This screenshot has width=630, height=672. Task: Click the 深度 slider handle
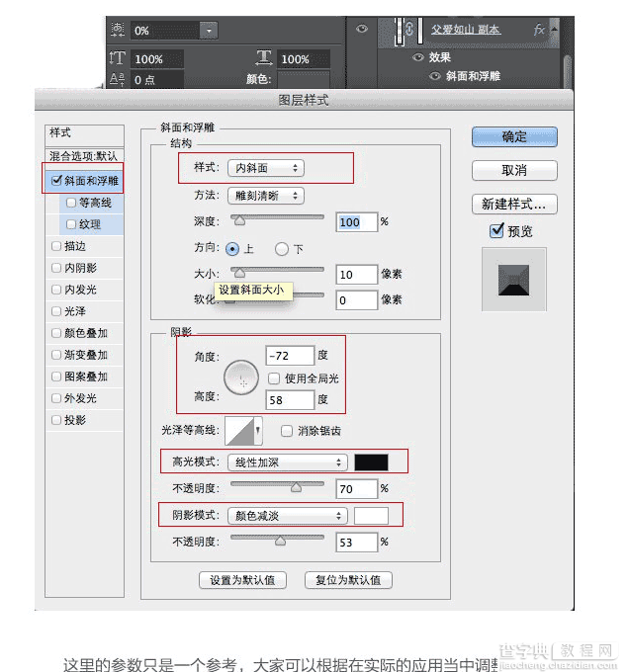[x=239, y=220]
